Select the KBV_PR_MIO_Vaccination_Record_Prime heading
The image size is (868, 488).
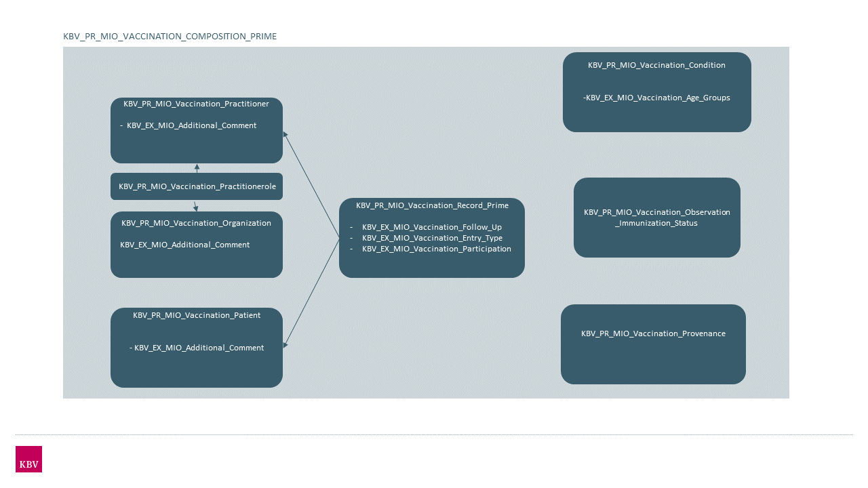[432, 205]
